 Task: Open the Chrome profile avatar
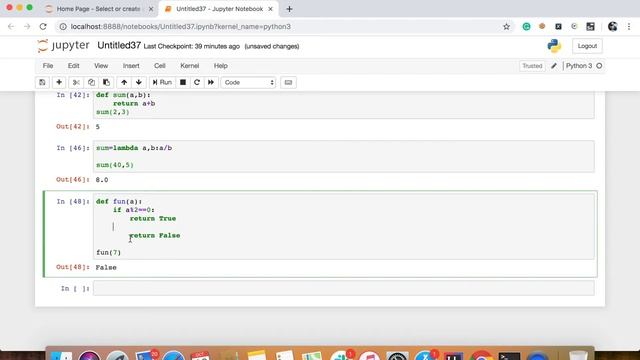(612, 27)
